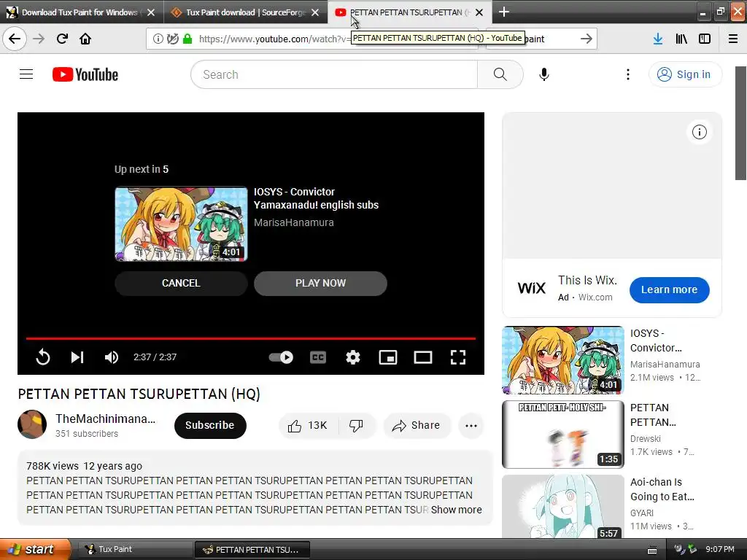
Task: Click the tracking protection shield icon
Action: [173, 39]
